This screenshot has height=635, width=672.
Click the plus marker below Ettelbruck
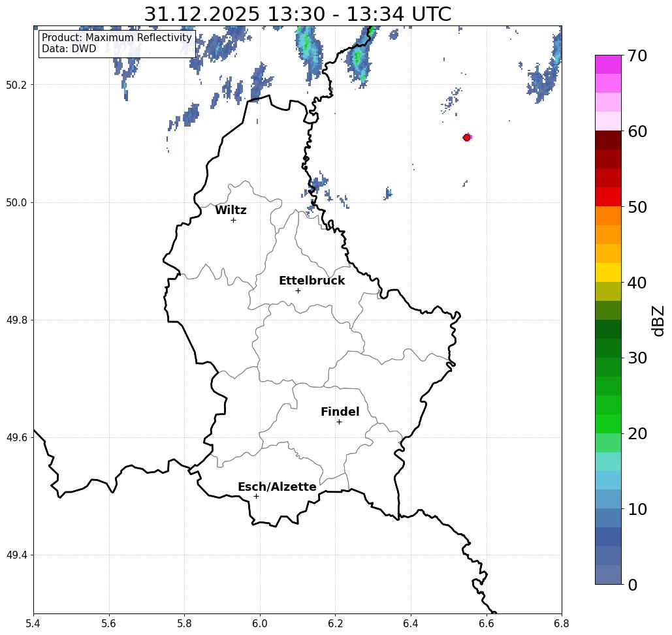(x=298, y=290)
